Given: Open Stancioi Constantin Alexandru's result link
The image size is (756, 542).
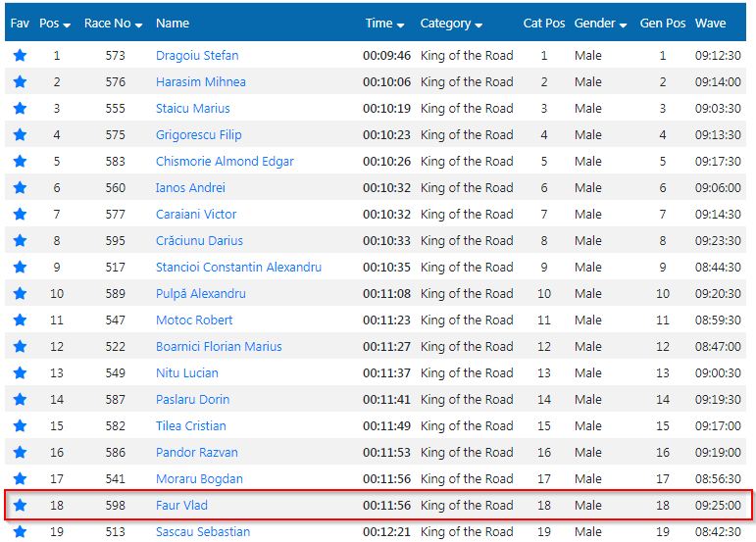Looking at the screenshot, I should point(238,267).
